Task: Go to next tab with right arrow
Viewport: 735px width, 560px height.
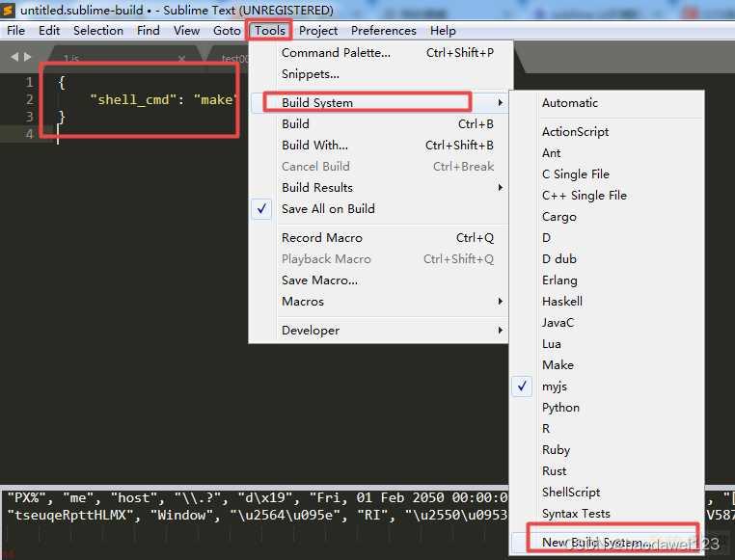Action: coord(28,57)
